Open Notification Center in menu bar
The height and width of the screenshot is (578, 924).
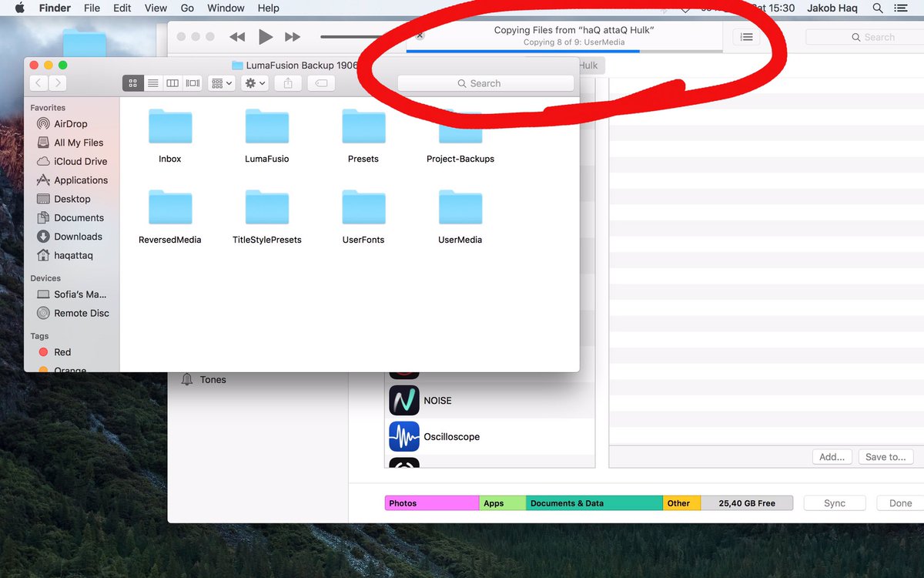tap(902, 8)
